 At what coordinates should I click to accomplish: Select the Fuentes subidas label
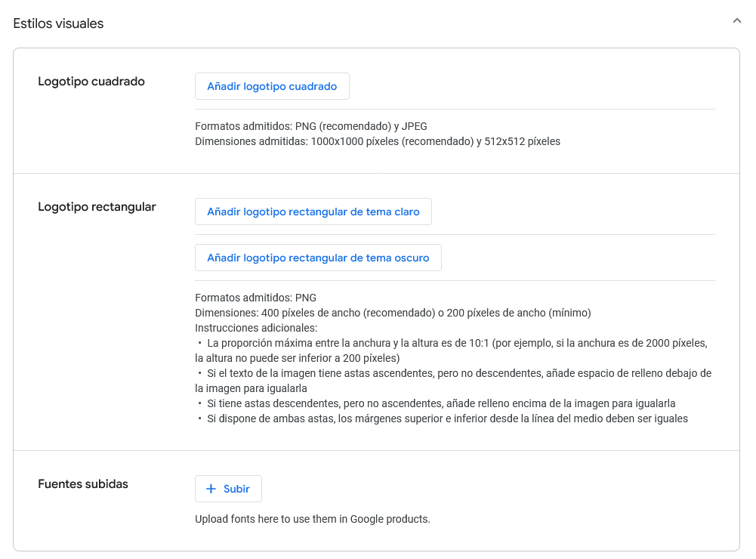83,483
